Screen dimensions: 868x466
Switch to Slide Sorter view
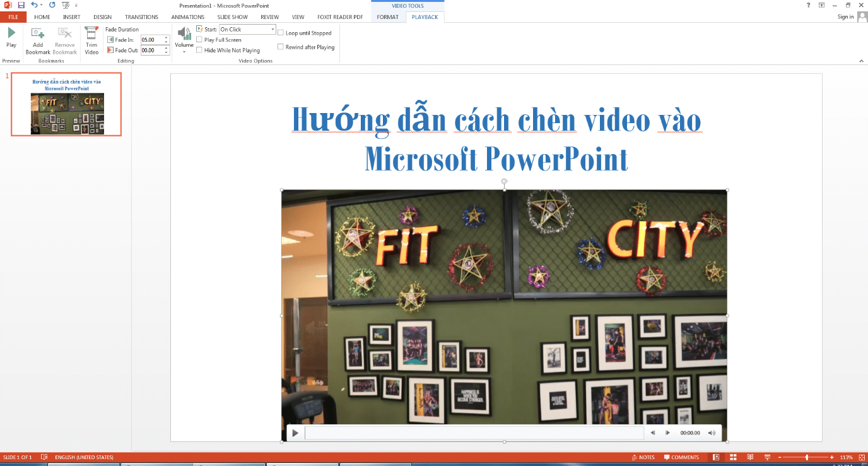734,457
